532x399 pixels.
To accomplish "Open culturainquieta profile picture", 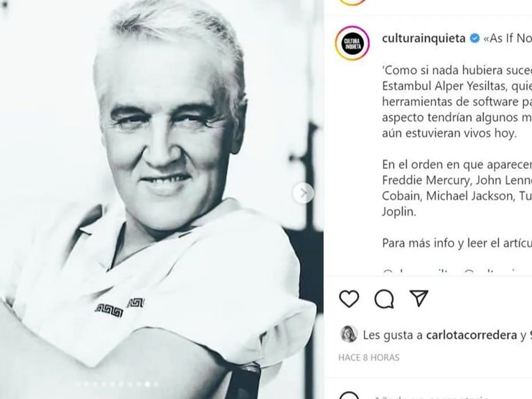I will point(352,43).
